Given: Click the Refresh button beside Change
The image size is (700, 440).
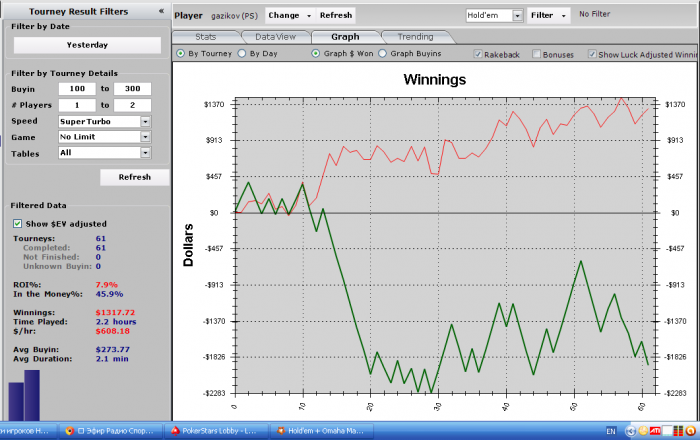Looking at the screenshot, I should click(336, 16).
